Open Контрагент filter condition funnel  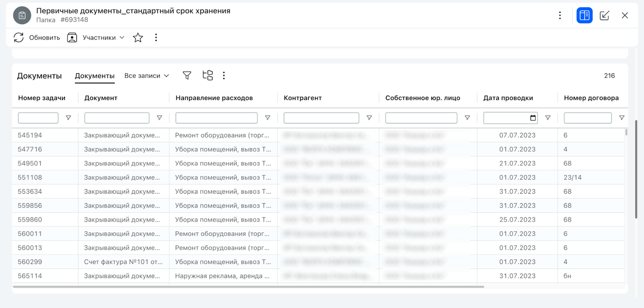click(369, 118)
